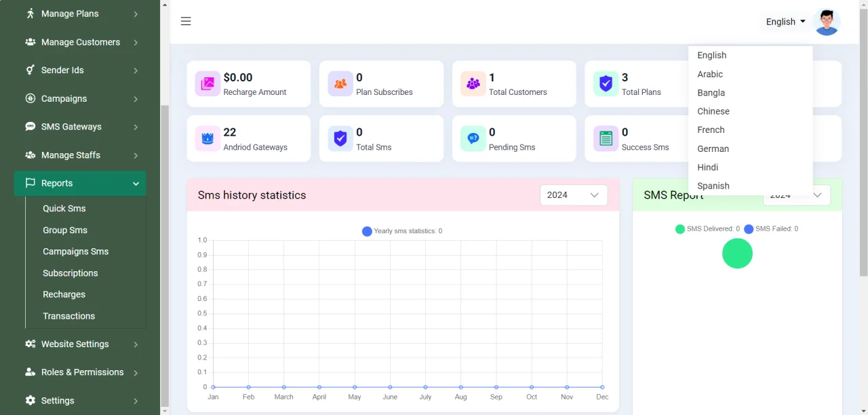Click the "Sms history statistics" heading
Viewport: 868px width, 415px height.
252,195
